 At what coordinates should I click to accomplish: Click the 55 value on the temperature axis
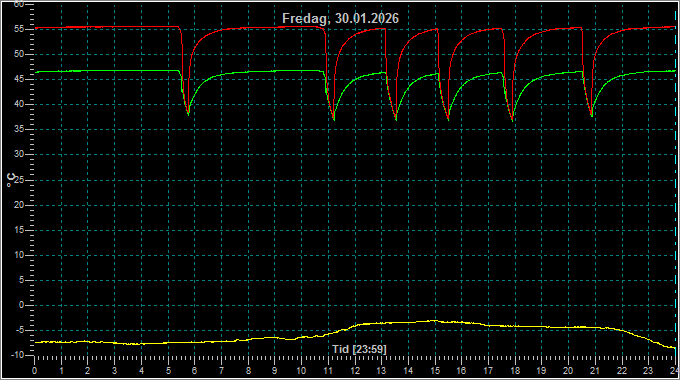(19, 29)
